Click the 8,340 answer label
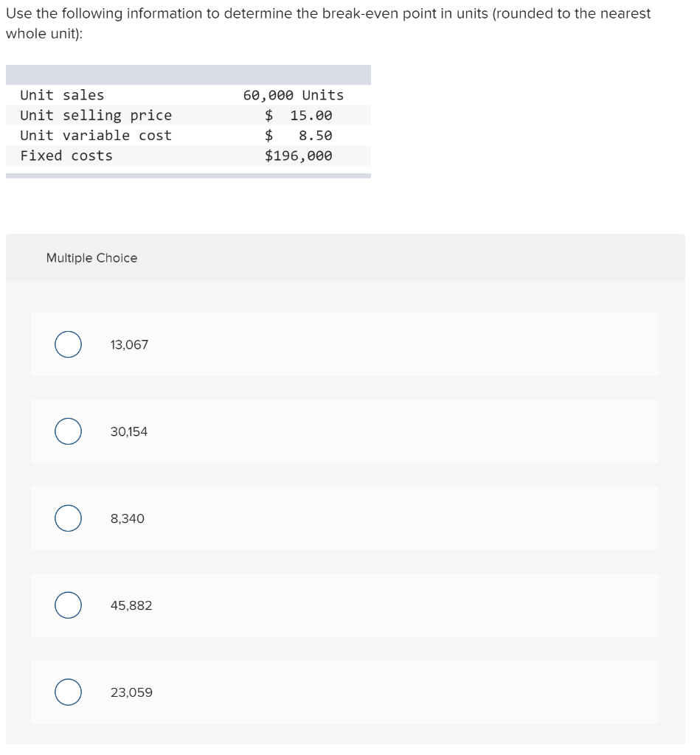 [128, 518]
